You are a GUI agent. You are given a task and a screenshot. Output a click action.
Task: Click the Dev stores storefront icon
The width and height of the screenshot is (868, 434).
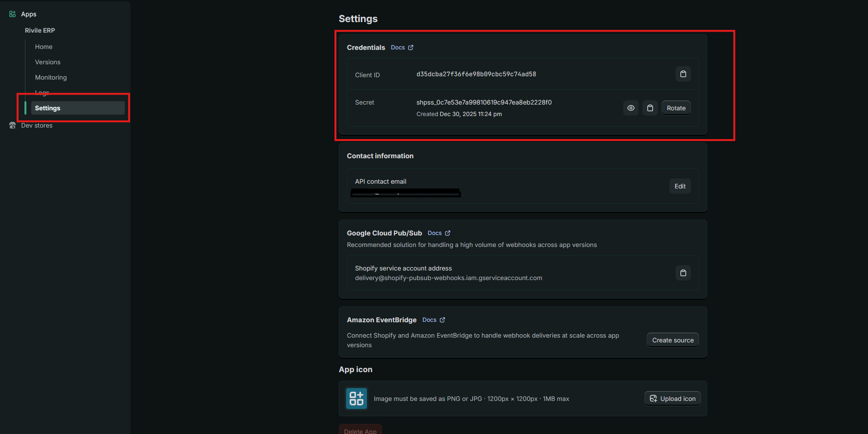click(x=12, y=126)
